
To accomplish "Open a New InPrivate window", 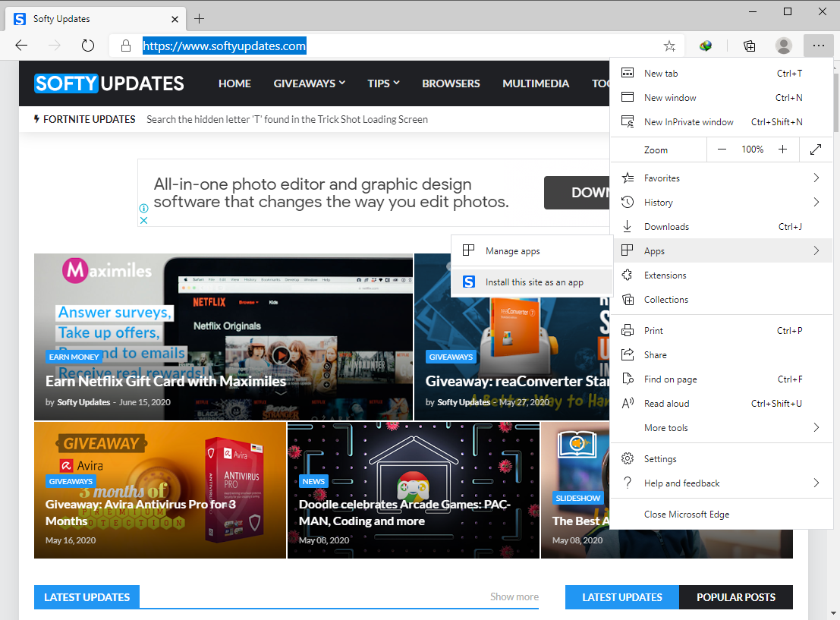I will (x=721, y=122).
